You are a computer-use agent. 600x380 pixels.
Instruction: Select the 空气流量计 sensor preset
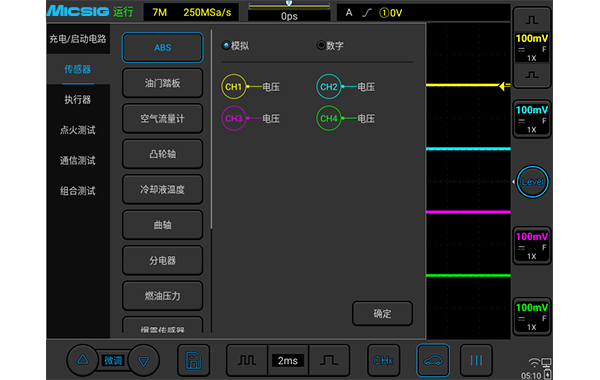coord(163,119)
